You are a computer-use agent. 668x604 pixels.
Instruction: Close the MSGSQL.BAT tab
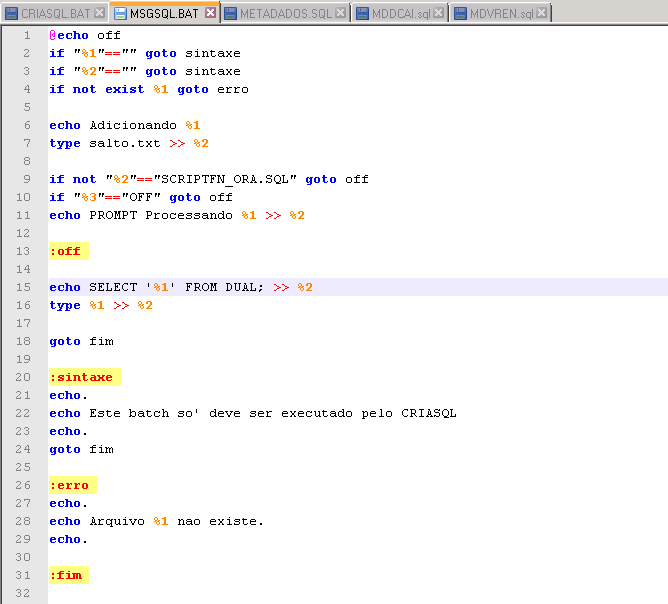coord(210,13)
